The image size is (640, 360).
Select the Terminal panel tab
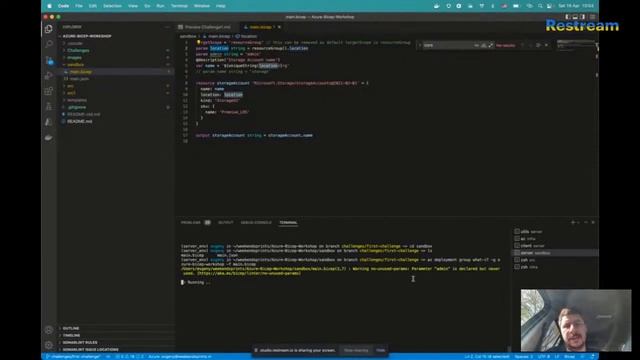pyautogui.click(x=288, y=222)
